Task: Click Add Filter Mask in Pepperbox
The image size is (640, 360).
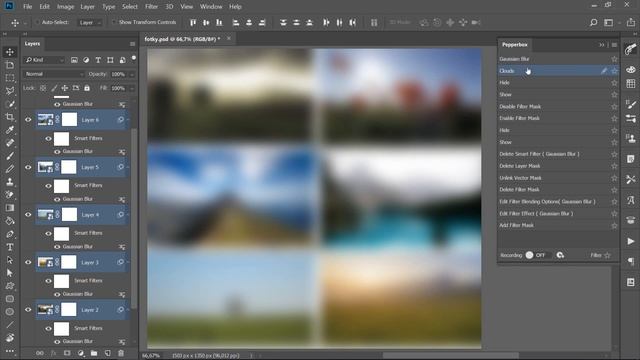Action: tap(516, 225)
